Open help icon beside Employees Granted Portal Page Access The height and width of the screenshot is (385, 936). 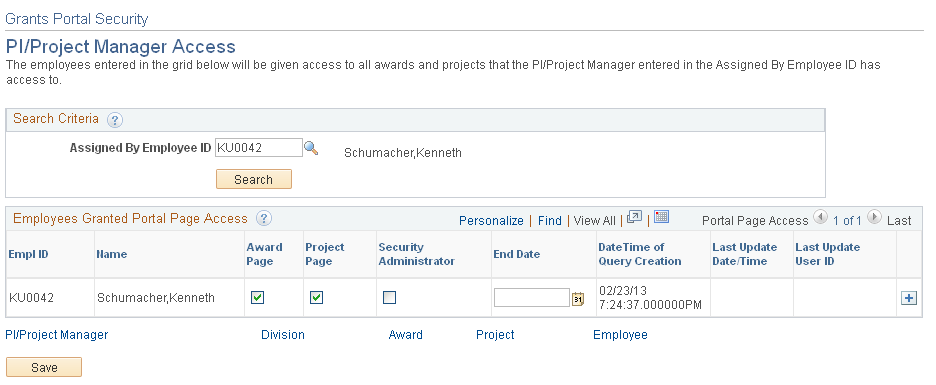[264, 218]
